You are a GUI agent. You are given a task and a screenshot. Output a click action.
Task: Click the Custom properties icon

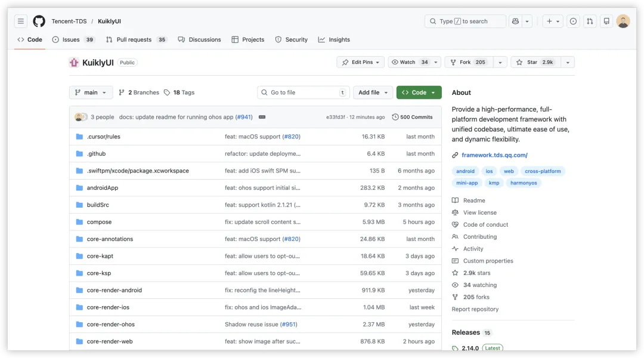[455, 261]
